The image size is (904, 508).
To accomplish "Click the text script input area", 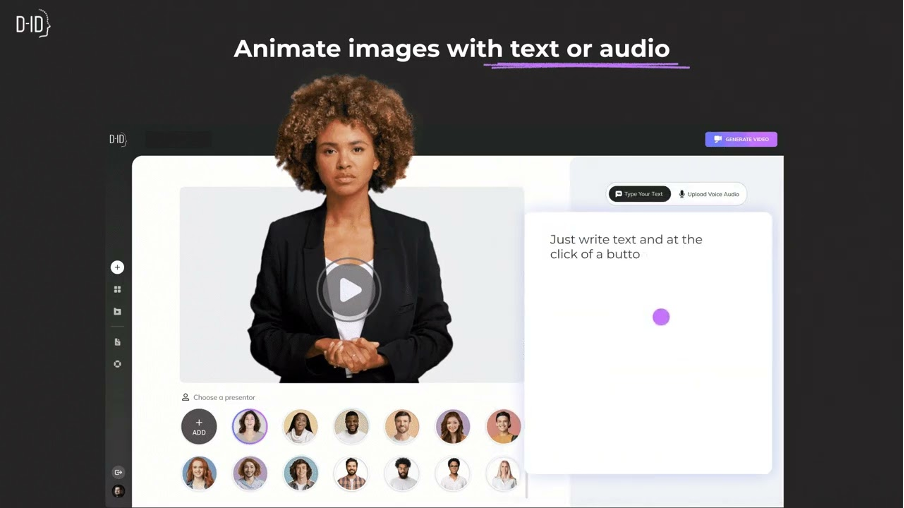I will click(x=648, y=343).
